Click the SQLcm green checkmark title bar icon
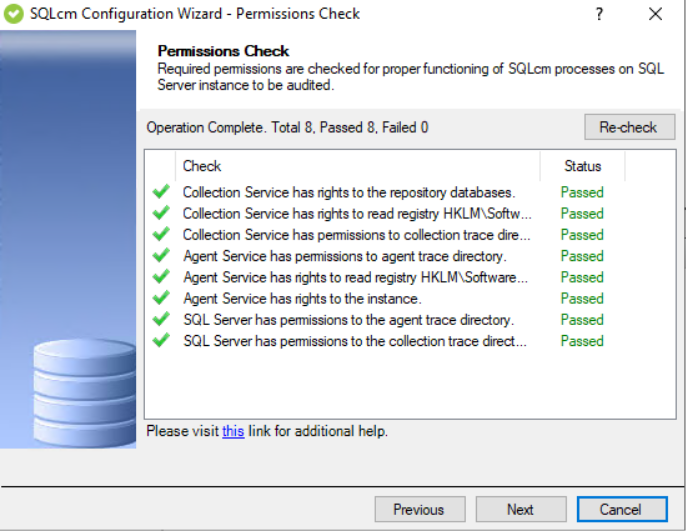The height and width of the screenshot is (531, 686). click(x=14, y=14)
